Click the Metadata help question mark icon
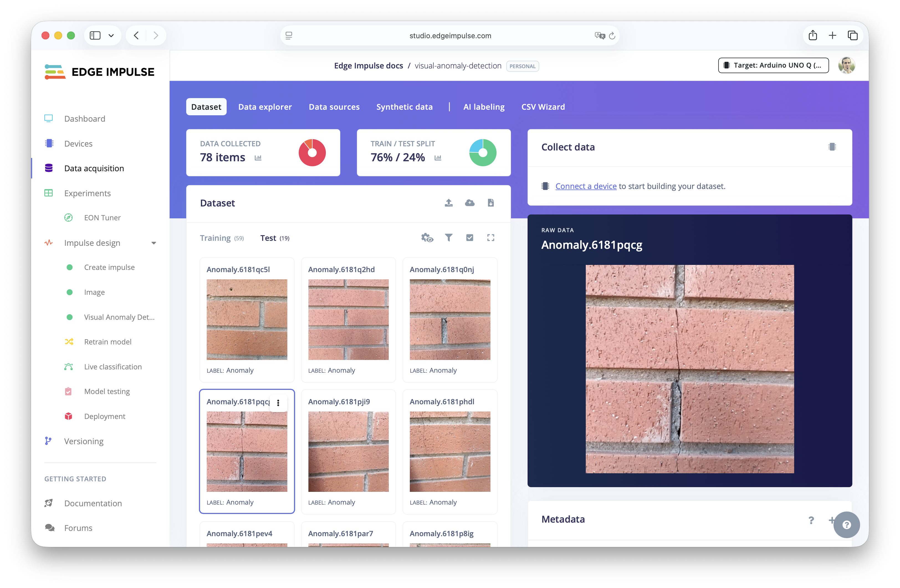 pyautogui.click(x=811, y=520)
